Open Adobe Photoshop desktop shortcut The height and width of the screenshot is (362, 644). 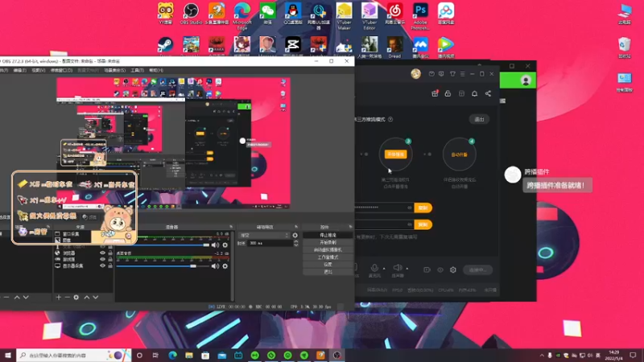point(420,15)
